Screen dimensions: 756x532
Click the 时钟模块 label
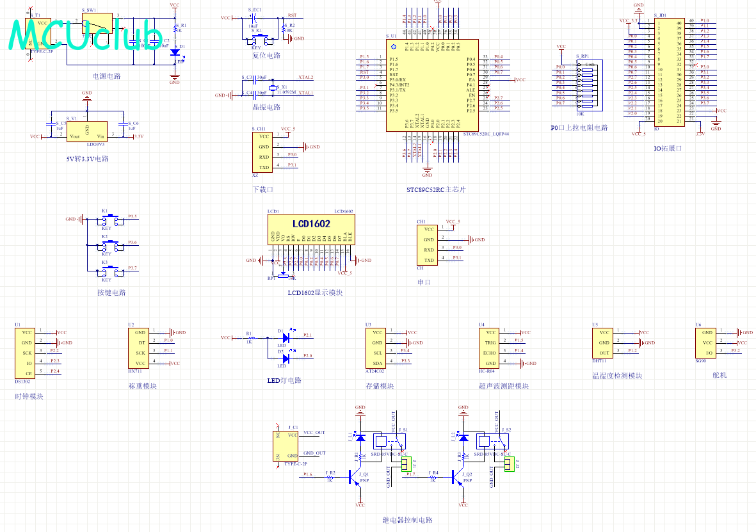pos(29,396)
